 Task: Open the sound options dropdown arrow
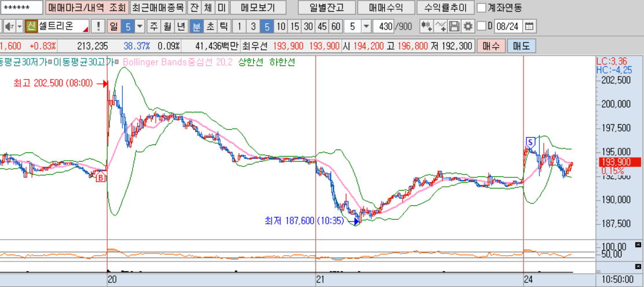click(x=19, y=27)
